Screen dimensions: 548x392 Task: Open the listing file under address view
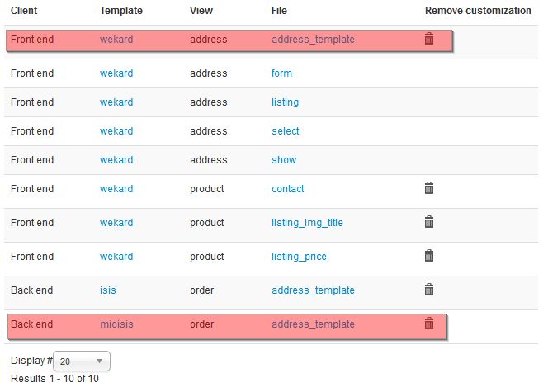point(286,102)
